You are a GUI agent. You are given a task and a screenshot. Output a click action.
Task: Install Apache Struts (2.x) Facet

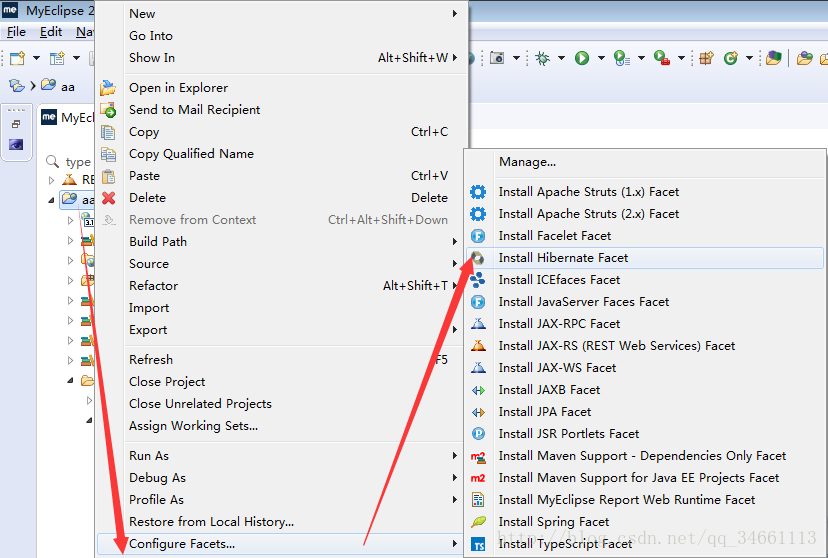click(645, 214)
